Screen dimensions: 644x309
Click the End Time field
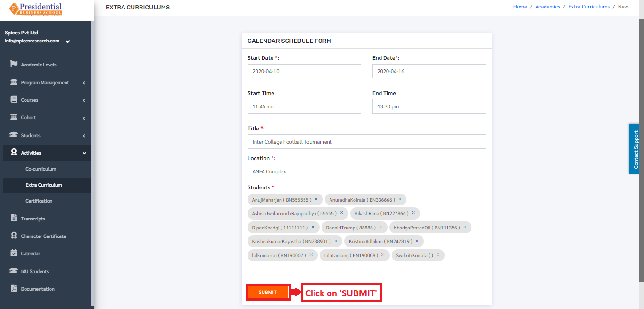click(429, 106)
